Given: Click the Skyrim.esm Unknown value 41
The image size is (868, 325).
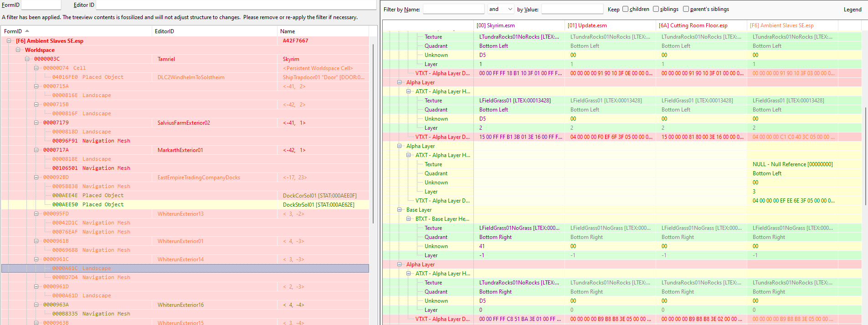Looking at the screenshot, I should pos(519,246).
